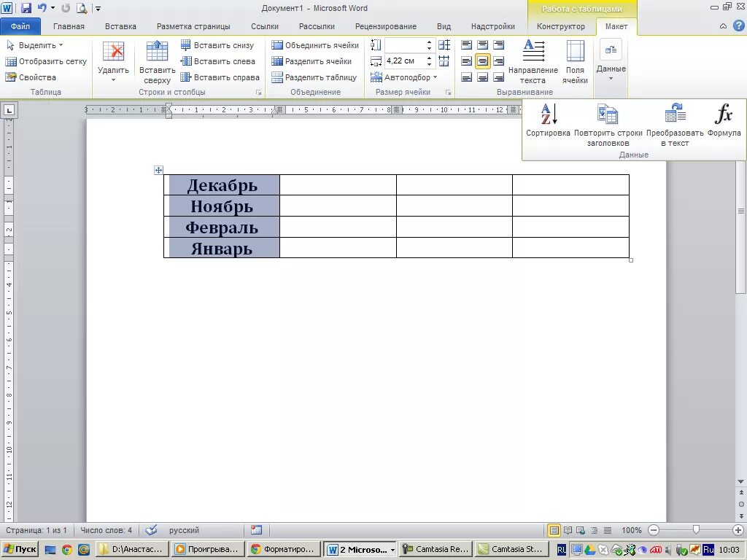Screen dimensions: 747x560
Task: Open Строки и столбцы dialog launcher
Action: (258, 93)
